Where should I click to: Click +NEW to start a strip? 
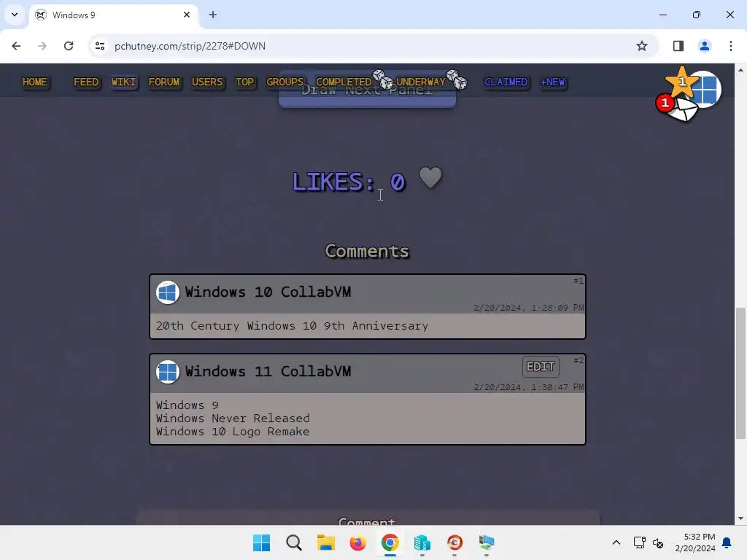pos(553,82)
